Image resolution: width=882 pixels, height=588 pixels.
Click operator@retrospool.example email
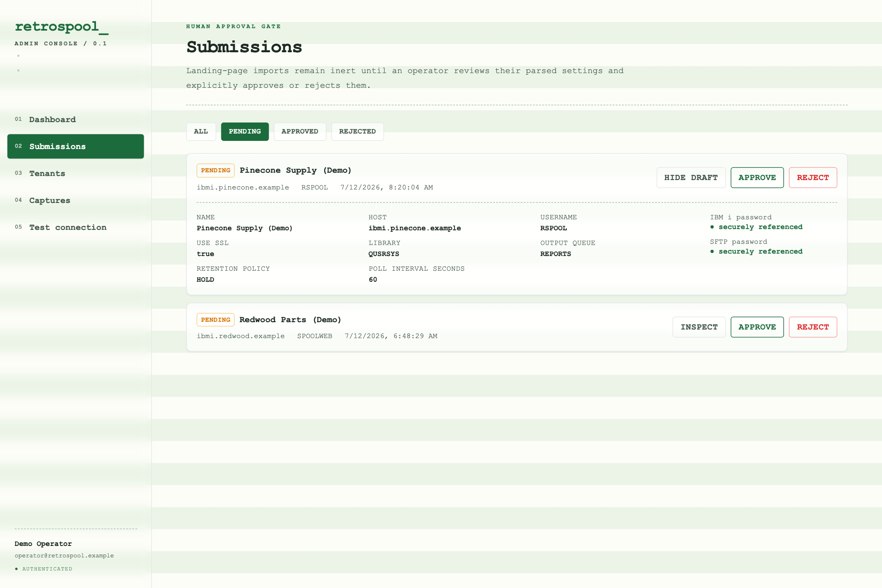click(64, 556)
